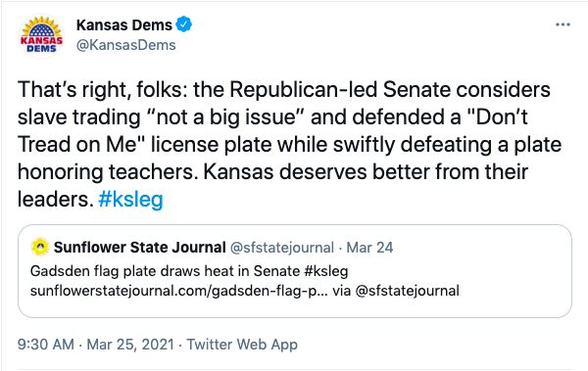Click the Mar 25, 2021 date
The image size is (588, 371).
[x=130, y=345]
